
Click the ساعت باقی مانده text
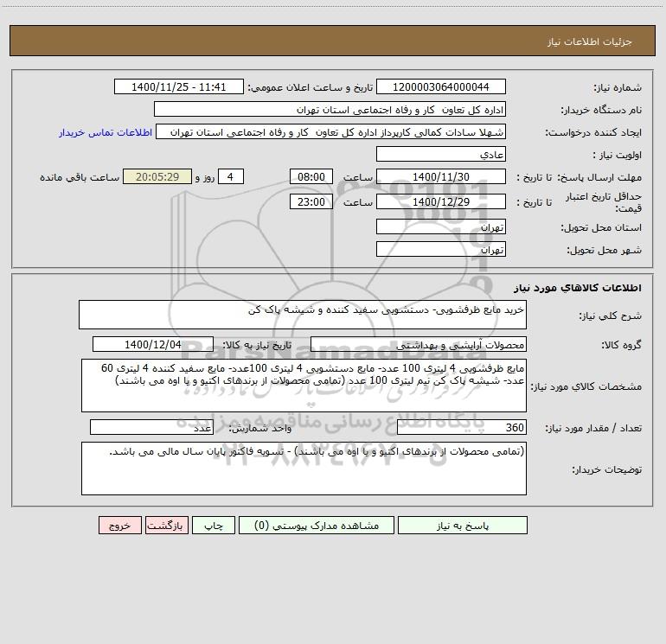tap(80, 177)
